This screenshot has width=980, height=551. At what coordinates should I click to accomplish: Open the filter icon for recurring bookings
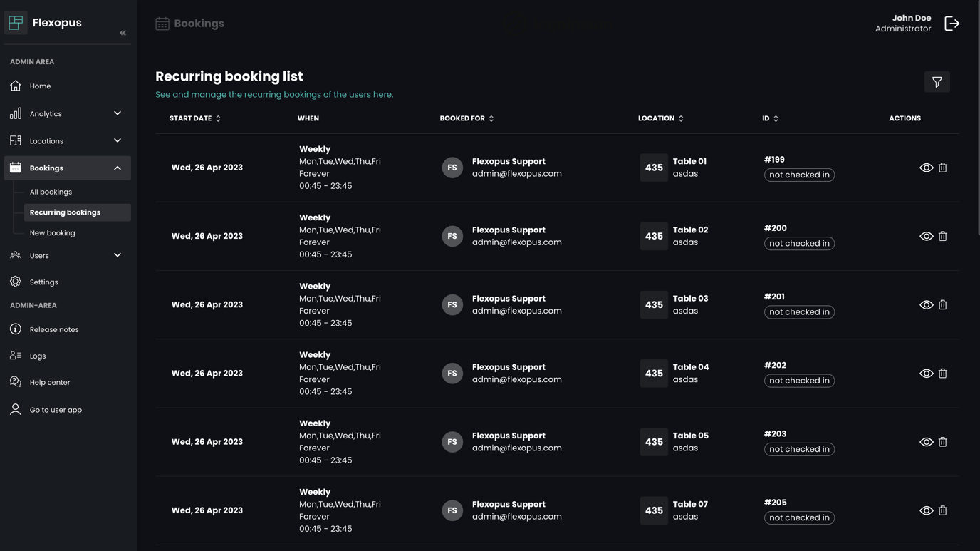point(937,82)
